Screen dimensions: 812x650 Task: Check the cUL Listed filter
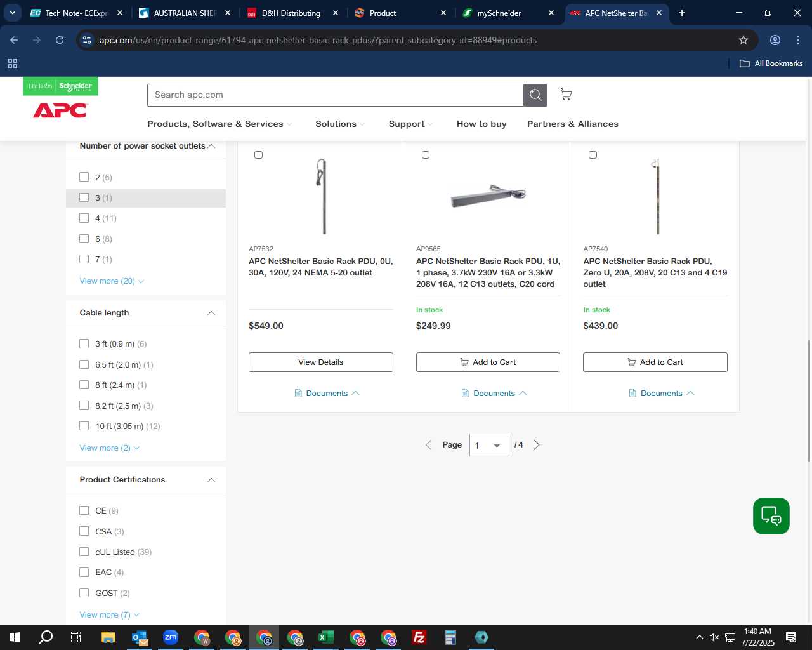coord(84,552)
